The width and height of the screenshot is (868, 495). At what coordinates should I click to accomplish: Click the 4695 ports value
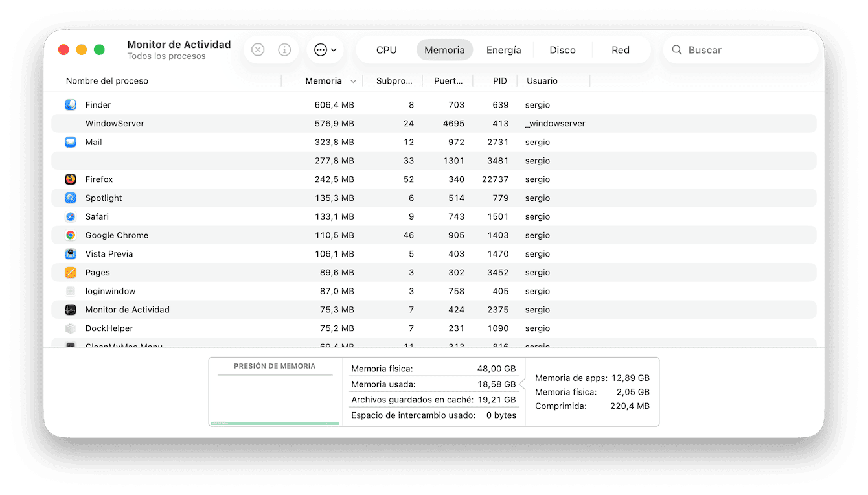click(453, 124)
